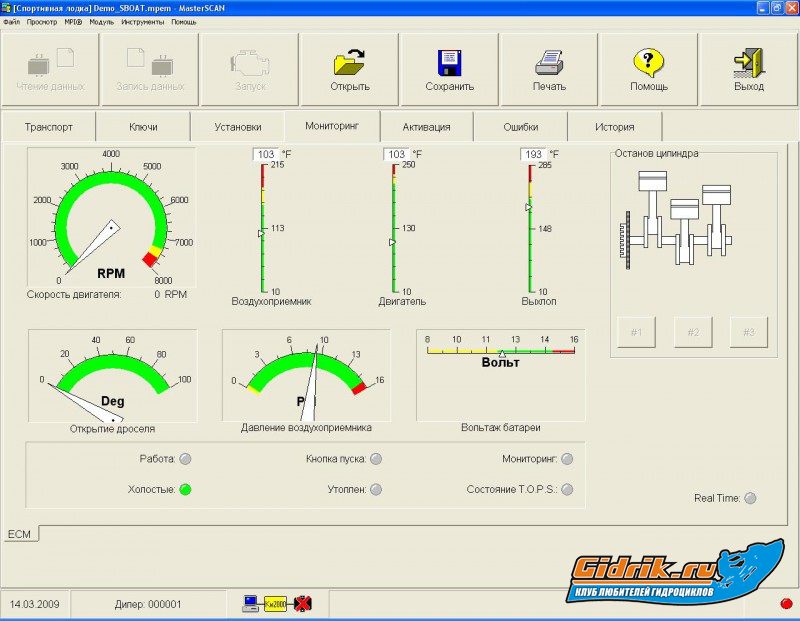Viewport: 800px width, 621px height.
Task: Click the Выход exit door icon
Action: [748, 62]
